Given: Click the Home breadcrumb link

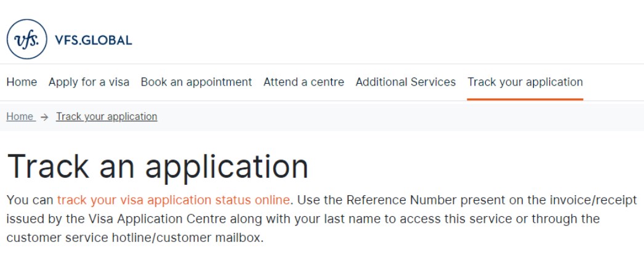Looking at the screenshot, I should 20,116.
